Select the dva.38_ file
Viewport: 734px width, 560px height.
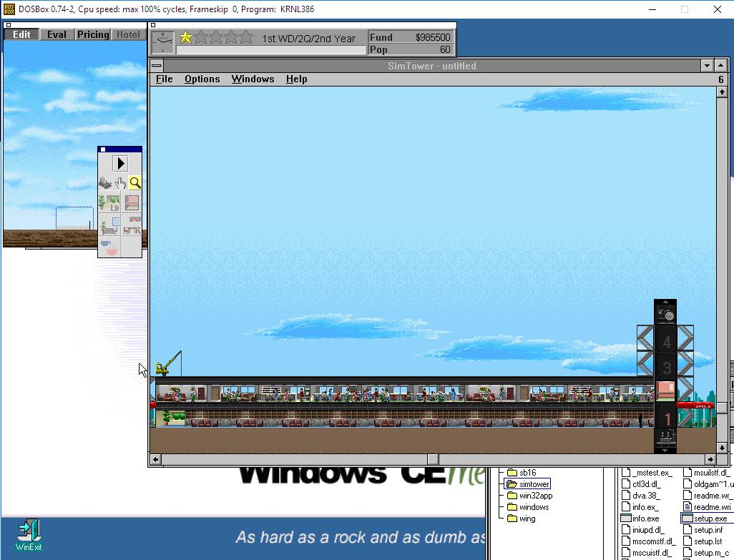(640, 496)
